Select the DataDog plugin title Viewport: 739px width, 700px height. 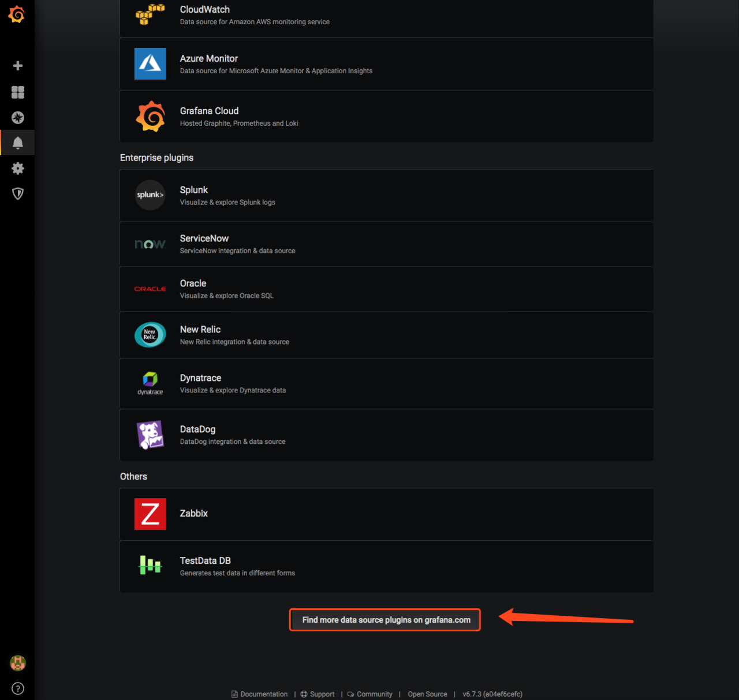pyautogui.click(x=197, y=429)
